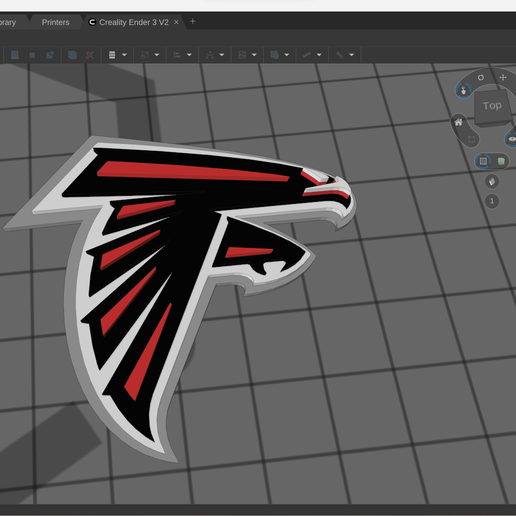Switch to wireframe square display mode
Viewport: 516px width, 516px height.
coord(483,161)
